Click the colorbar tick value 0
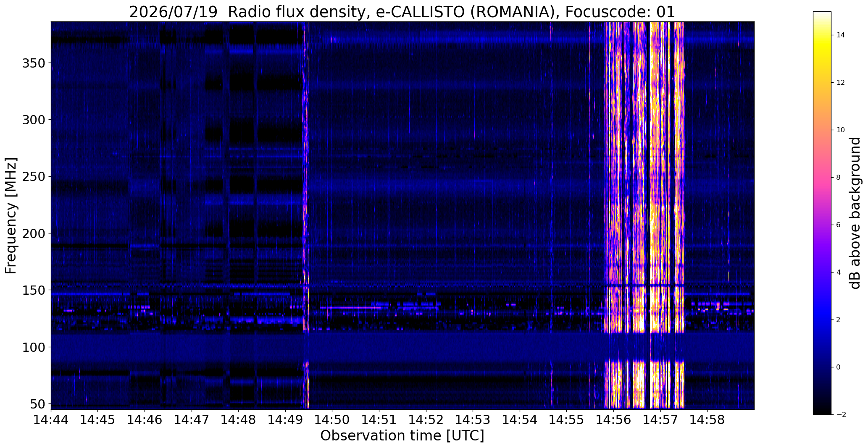This screenshot has height=448, width=868. pyautogui.click(x=839, y=367)
